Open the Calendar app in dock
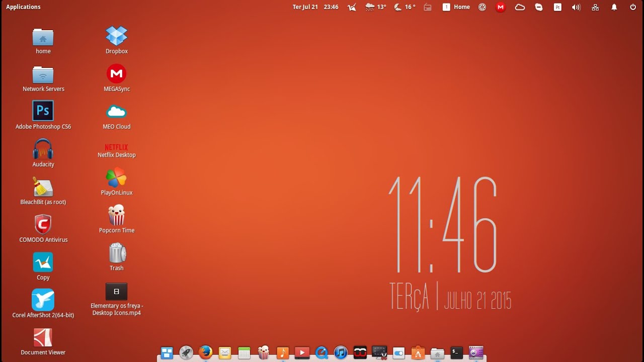This screenshot has height=362, width=644. click(x=244, y=353)
